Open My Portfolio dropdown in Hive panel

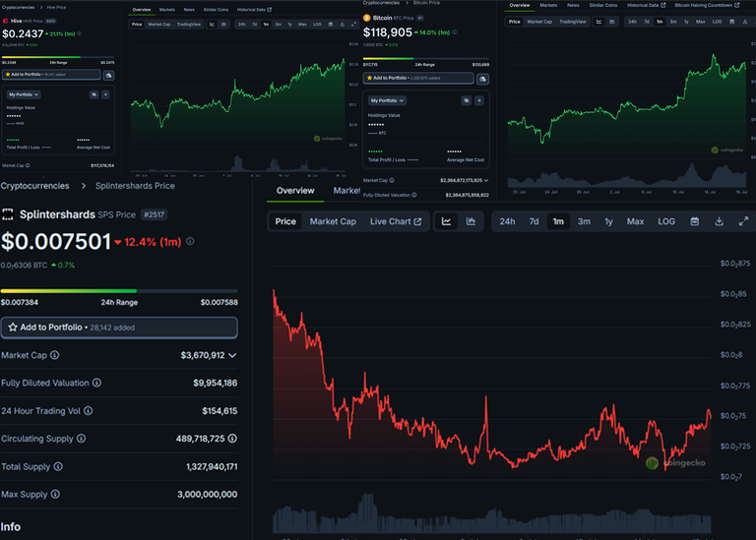click(x=23, y=94)
